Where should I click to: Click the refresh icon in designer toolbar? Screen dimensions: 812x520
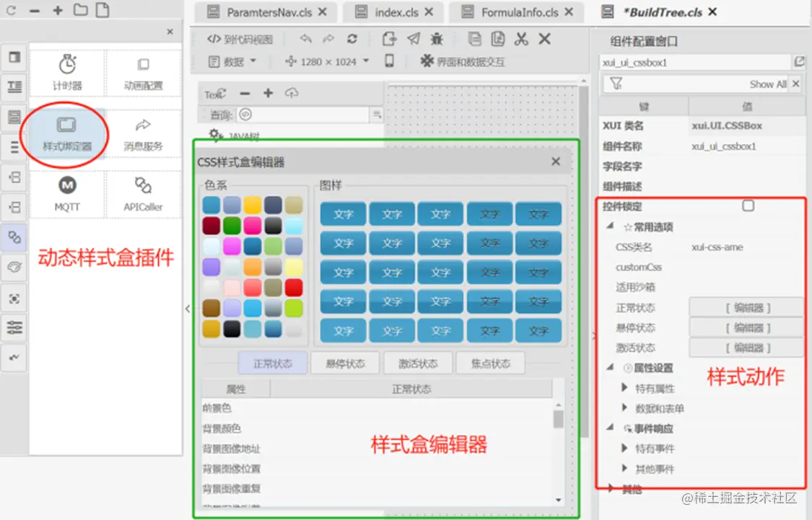point(352,39)
